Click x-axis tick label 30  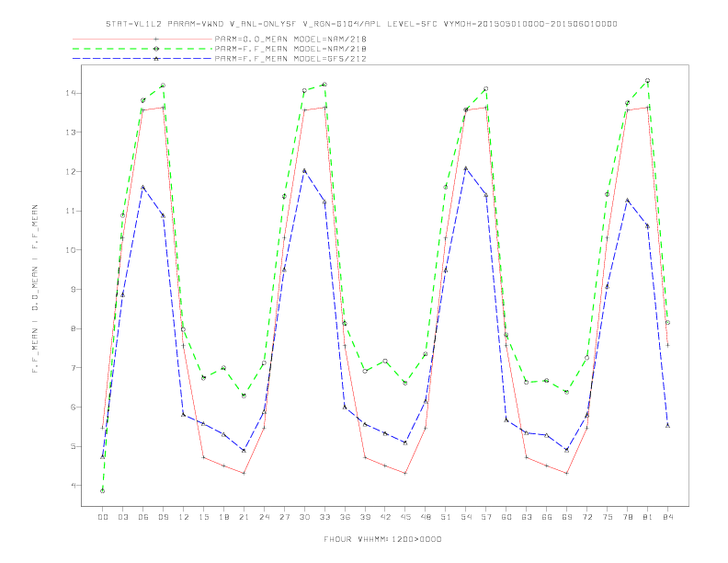[304, 517]
